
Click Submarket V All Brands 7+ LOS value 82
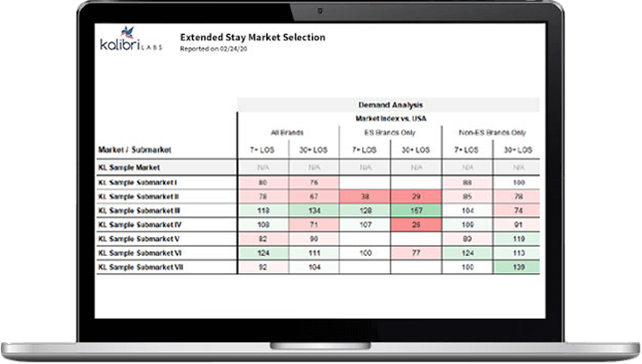pos(263,239)
